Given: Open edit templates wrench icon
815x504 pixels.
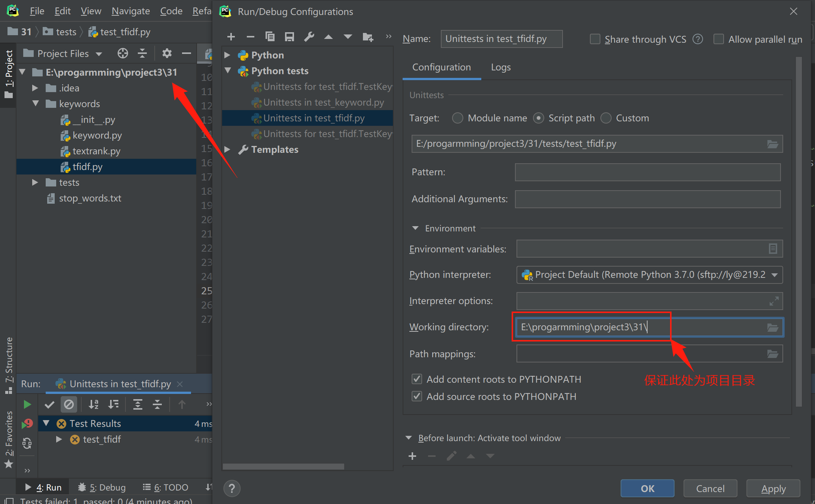Looking at the screenshot, I should [x=309, y=37].
